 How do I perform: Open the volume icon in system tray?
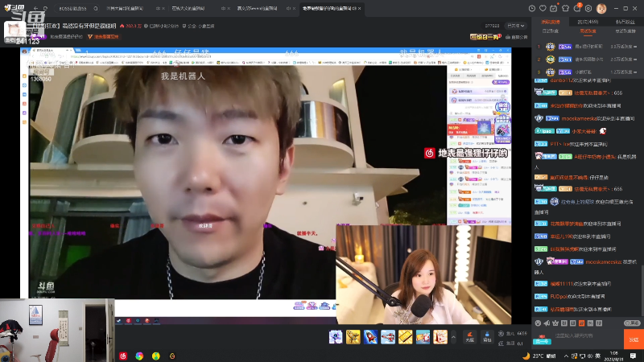click(590, 356)
